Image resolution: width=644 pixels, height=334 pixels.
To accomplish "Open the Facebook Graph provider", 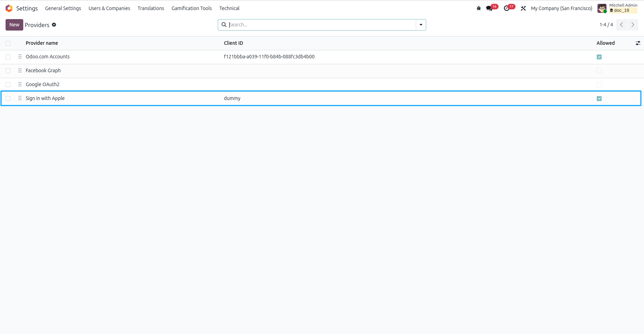I will [43, 70].
